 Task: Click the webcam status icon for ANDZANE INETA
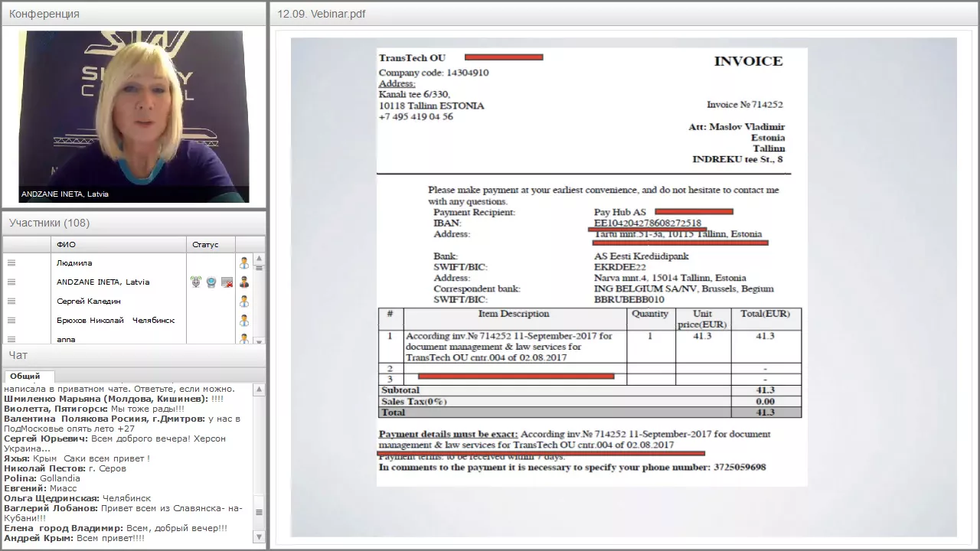click(x=211, y=282)
